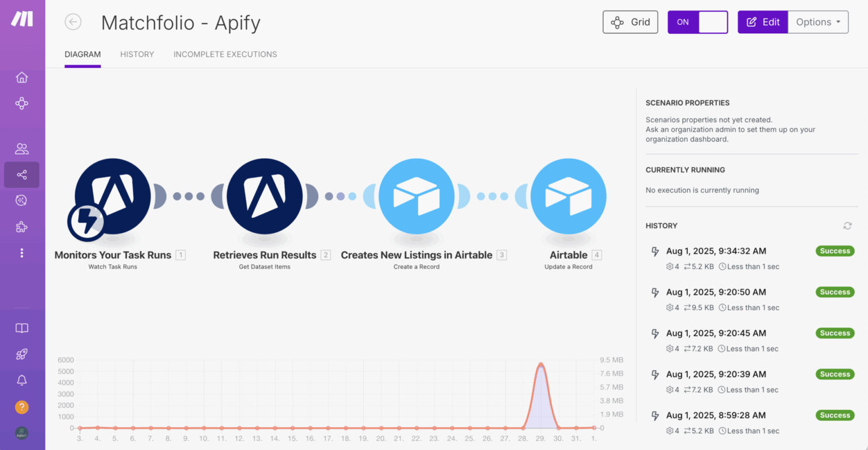Expand the Options dropdown

coord(818,22)
